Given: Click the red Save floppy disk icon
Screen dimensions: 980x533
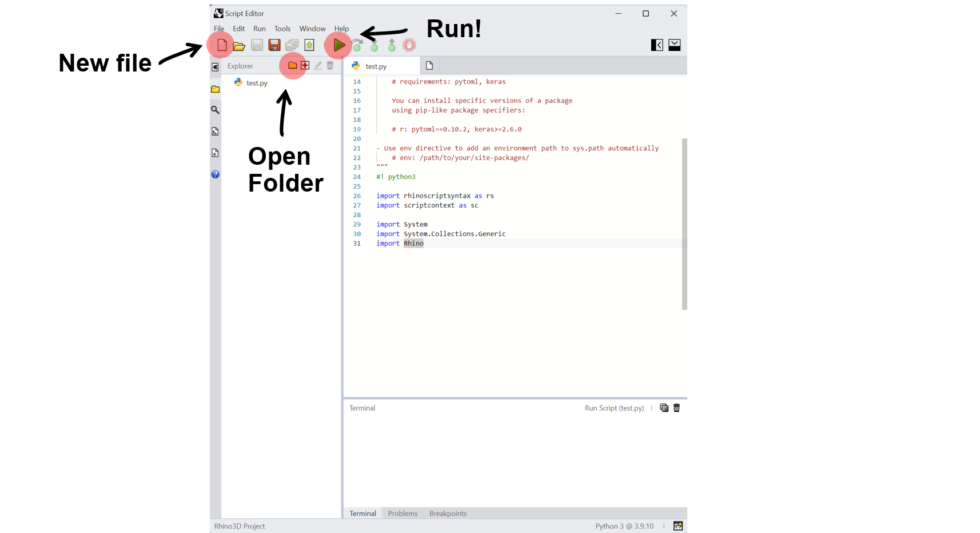Looking at the screenshot, I should [x=274, y=45].
